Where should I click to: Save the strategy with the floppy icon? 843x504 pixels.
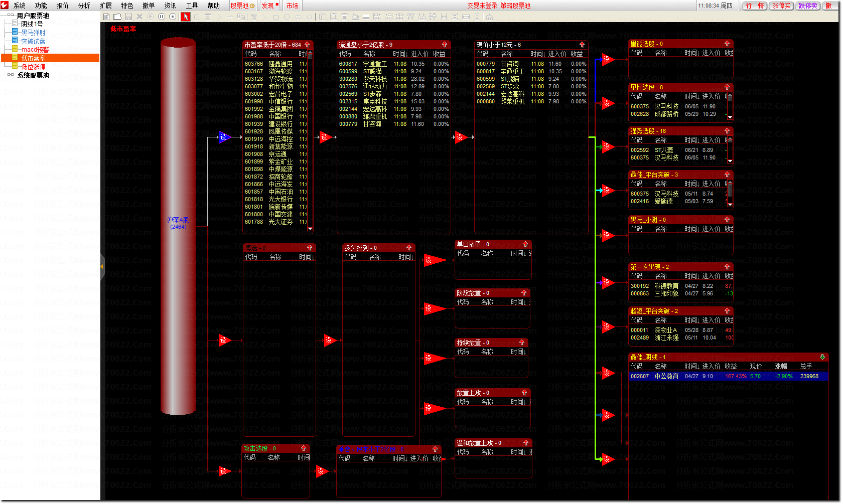pyautogui.click(x=128, y=17)
